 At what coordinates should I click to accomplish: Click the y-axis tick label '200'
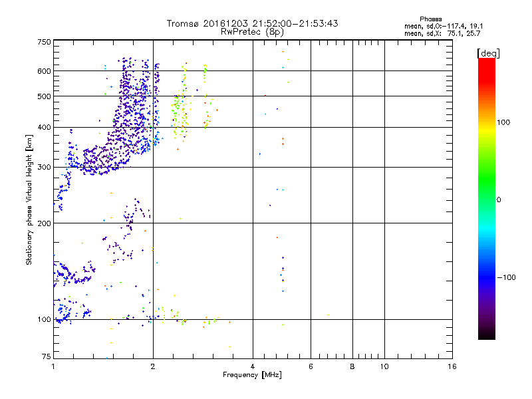pyautogui.click(x=44, y=223)
